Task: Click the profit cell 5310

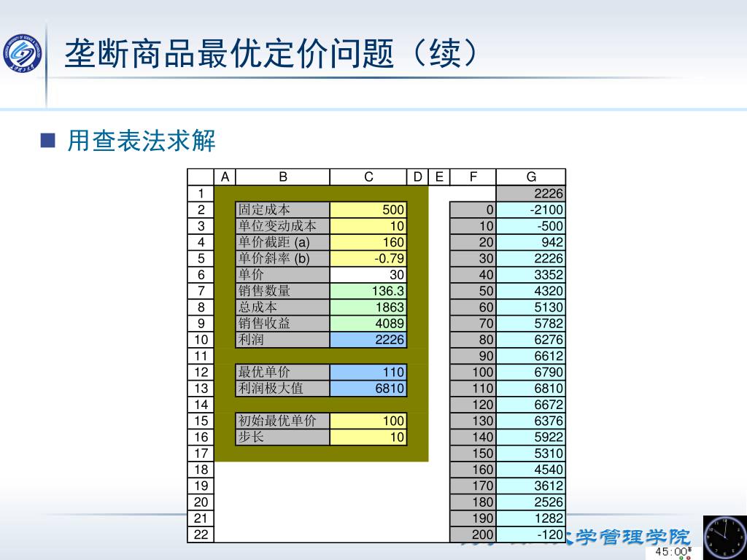Action: point(531,453)
